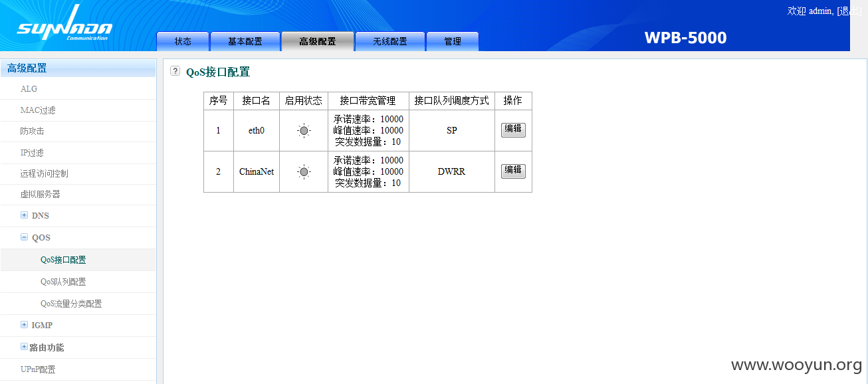Screen dimensions: 868x384
Task: Open the 管理 tab
Action: click(453, 41)
